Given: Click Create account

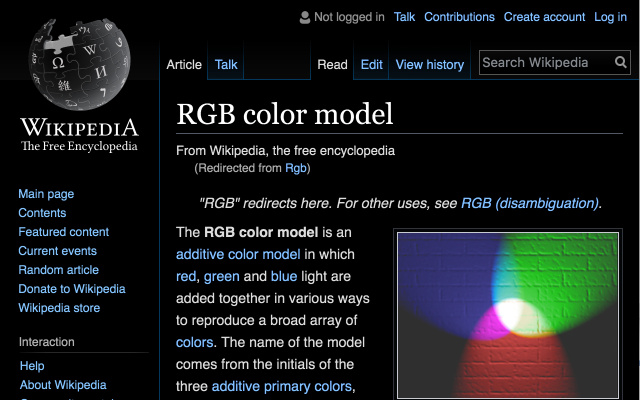Looking at the screenshot, I should tap(544, 17).
